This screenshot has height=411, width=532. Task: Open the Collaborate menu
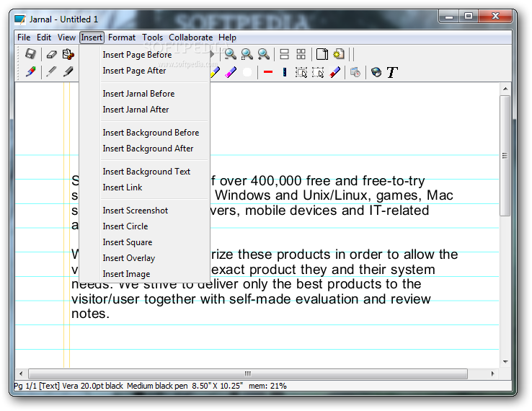pos(191,37)
